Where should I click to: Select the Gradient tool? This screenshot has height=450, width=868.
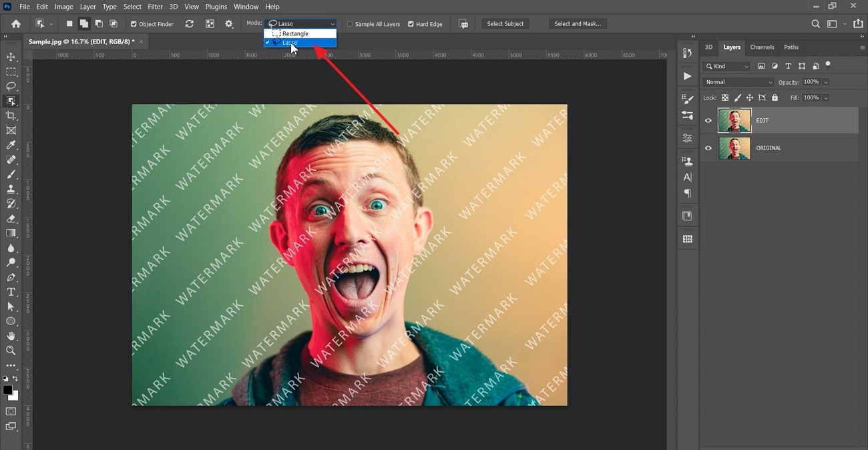pyautogui.click(x=11, y=234)
